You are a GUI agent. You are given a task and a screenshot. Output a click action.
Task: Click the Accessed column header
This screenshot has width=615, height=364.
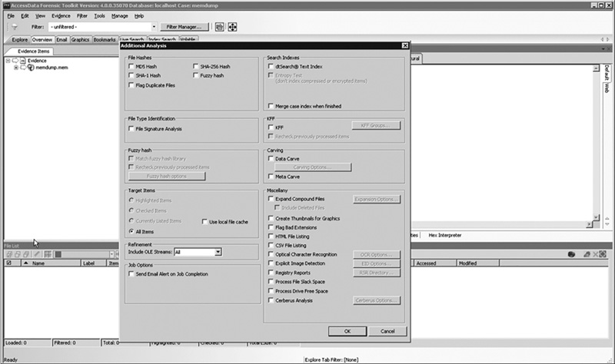click(434, 263)
